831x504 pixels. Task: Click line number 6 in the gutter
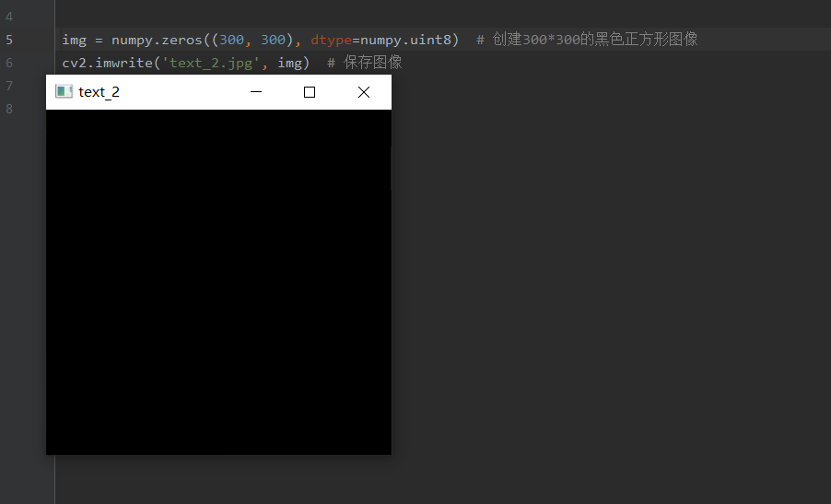(x=9, y=63)
